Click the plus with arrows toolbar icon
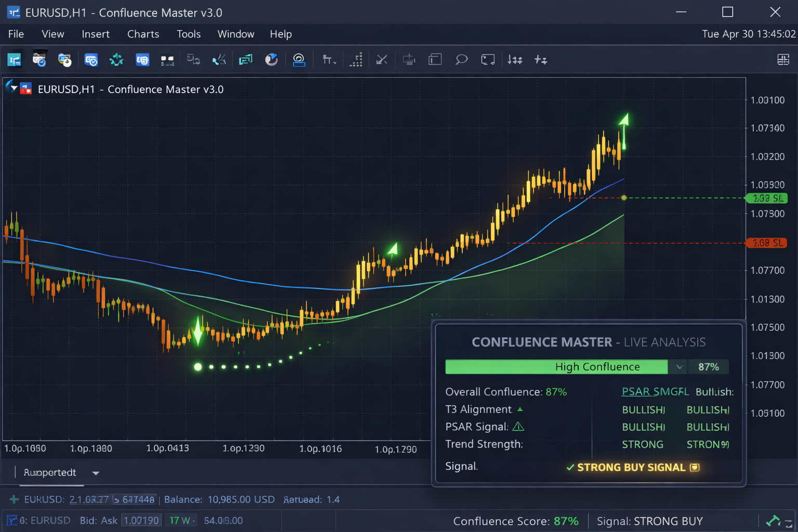This screenshot has height=532, width=798. (541, 60)
